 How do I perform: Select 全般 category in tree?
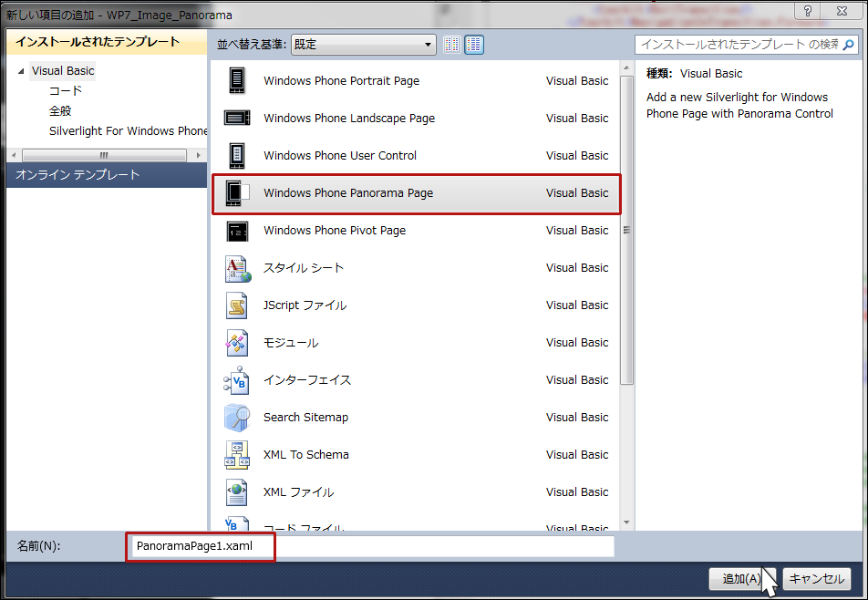point(60,110)
